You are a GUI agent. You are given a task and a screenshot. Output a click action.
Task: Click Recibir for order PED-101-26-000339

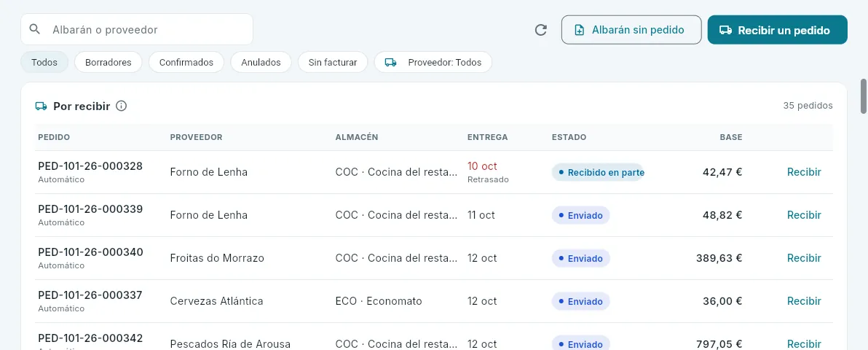pos(804,215)
